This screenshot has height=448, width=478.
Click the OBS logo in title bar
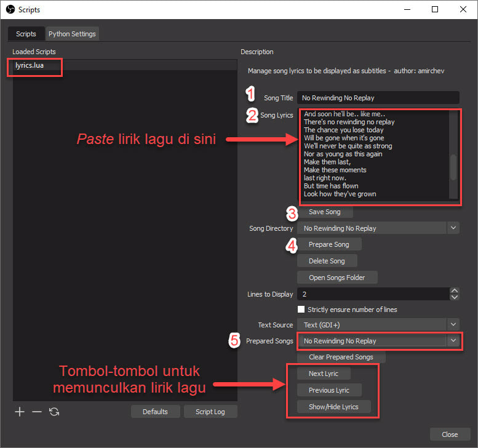pos(10,9)
